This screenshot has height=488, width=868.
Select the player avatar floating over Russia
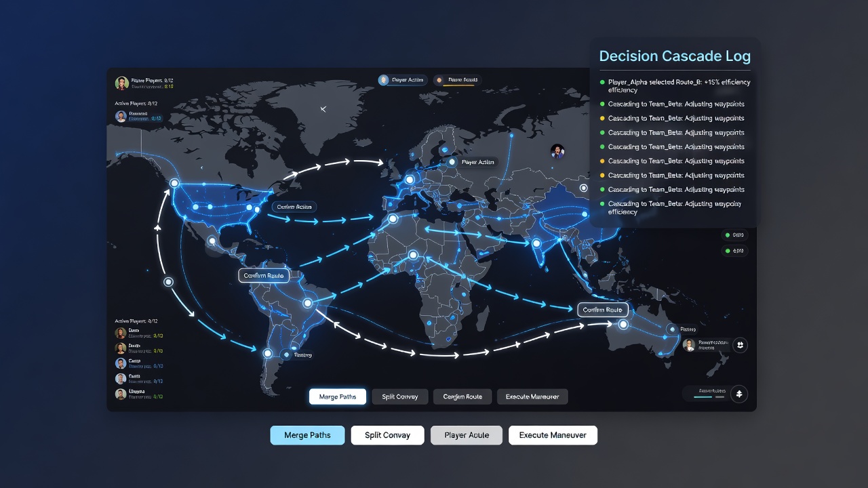coord(557,151)
